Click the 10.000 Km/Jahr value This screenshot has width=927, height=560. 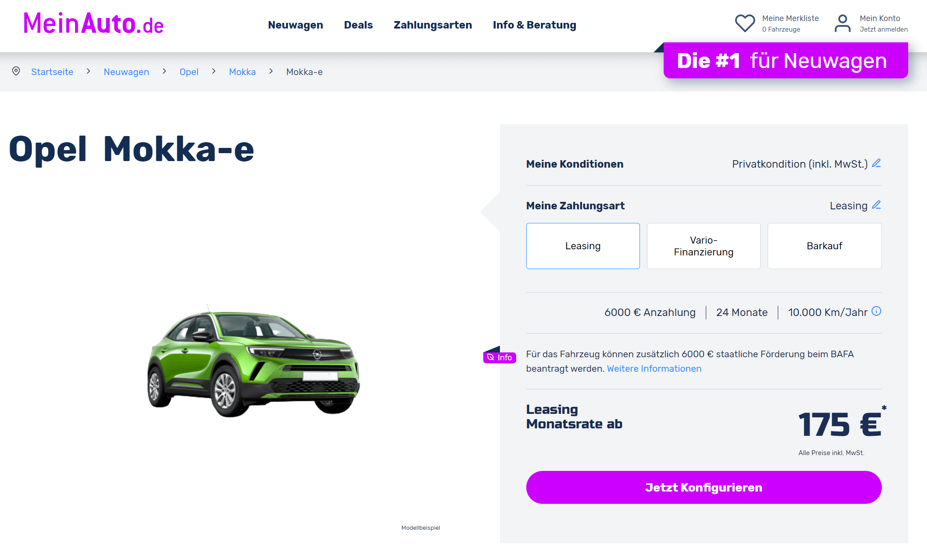pyautogui.click(x=828, y=312)
